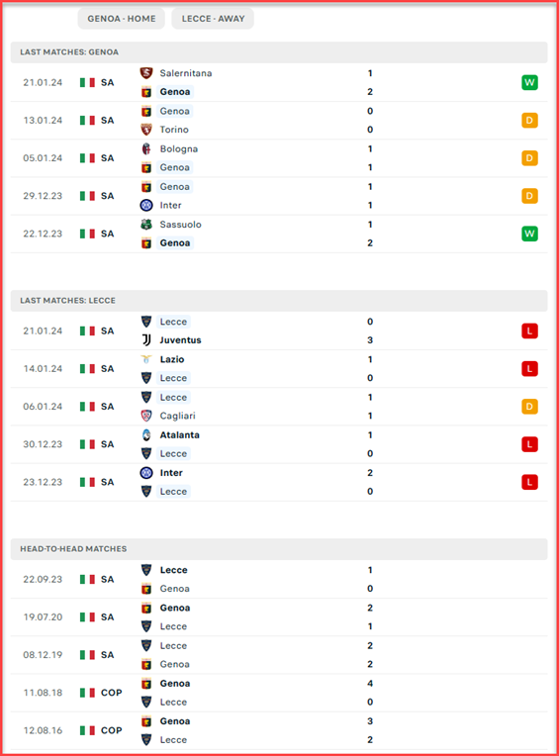The height and width of the screenshot is (756, 559).
Task: Click the Atalanta club crest icon
Action: (146, 434)
